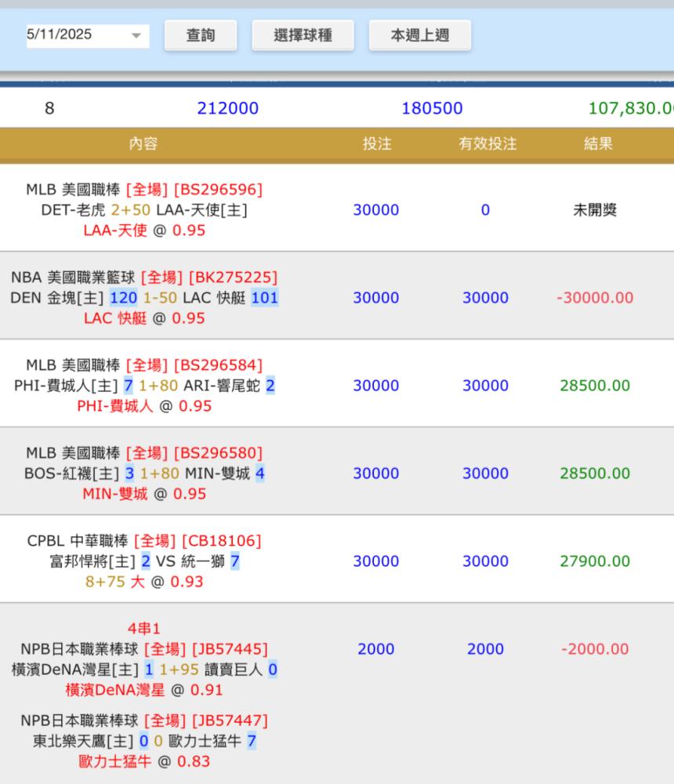
Task: Click the pick 橫濱DeNA灣星 @ 0.91
Action: coord(144,691)
